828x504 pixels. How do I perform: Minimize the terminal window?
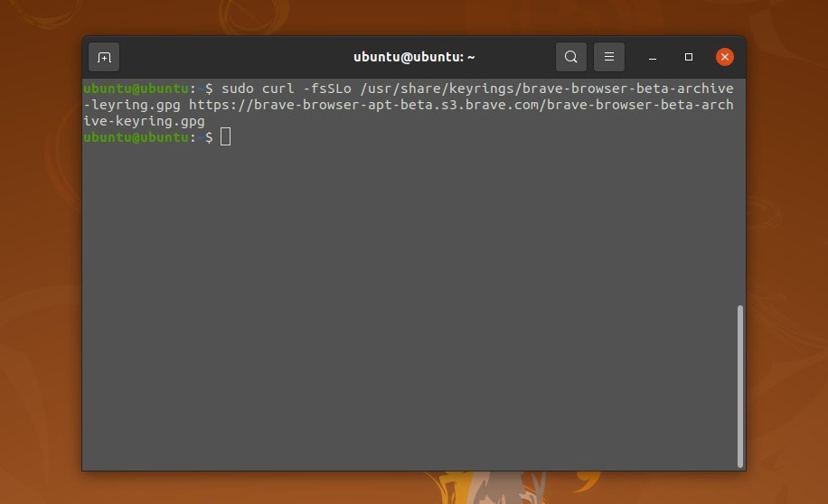tap(653, 57)
